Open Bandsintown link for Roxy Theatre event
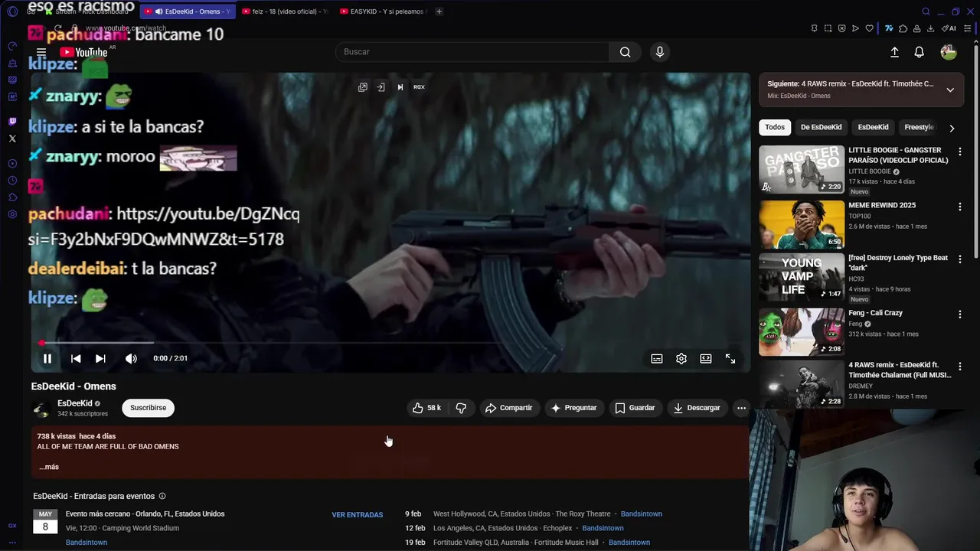980x551 pixels. point(641,514)
